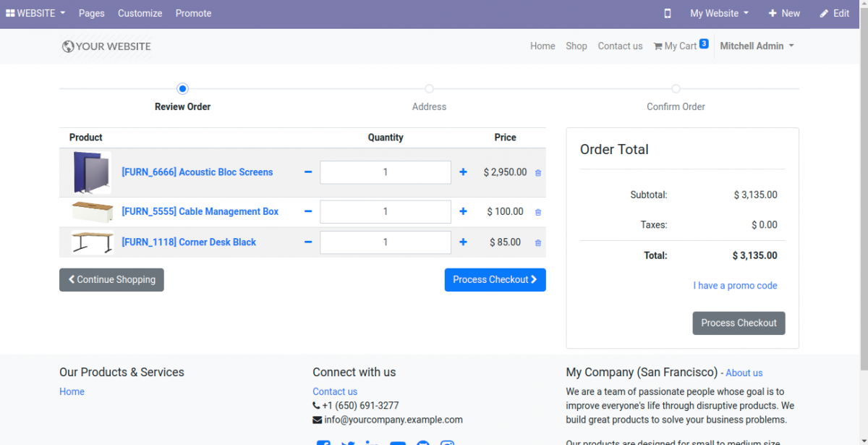This screenshot has width=868, height=445.
Task: Open the Mitchell Admin account dropdown
Action: (757, 46)
